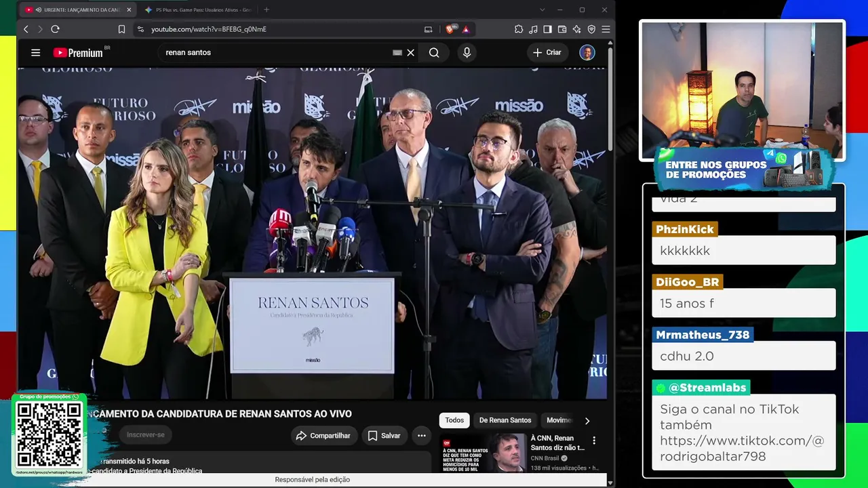868x488 pixels.
Task: Reload the current YouTube page
Action: tap(56, 29)
